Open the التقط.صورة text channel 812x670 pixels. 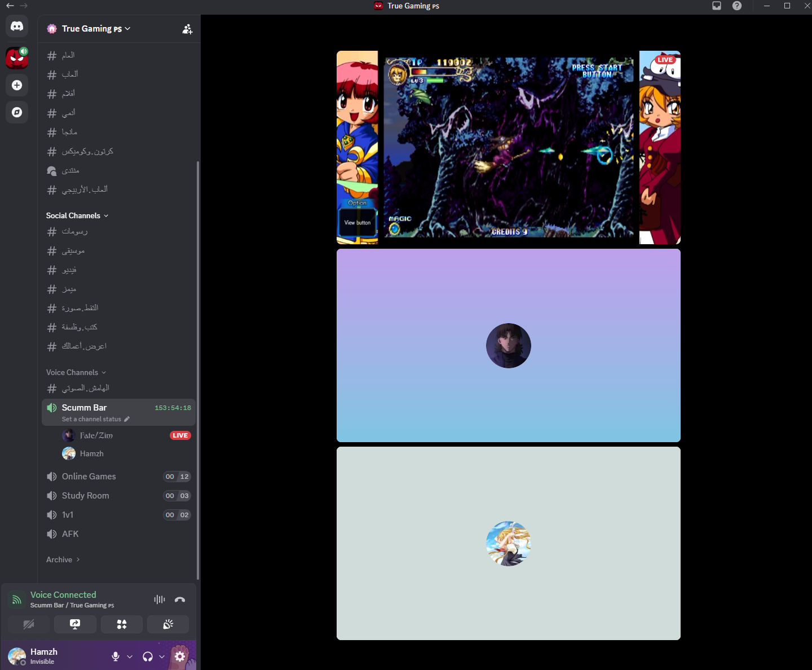[118, 308]
